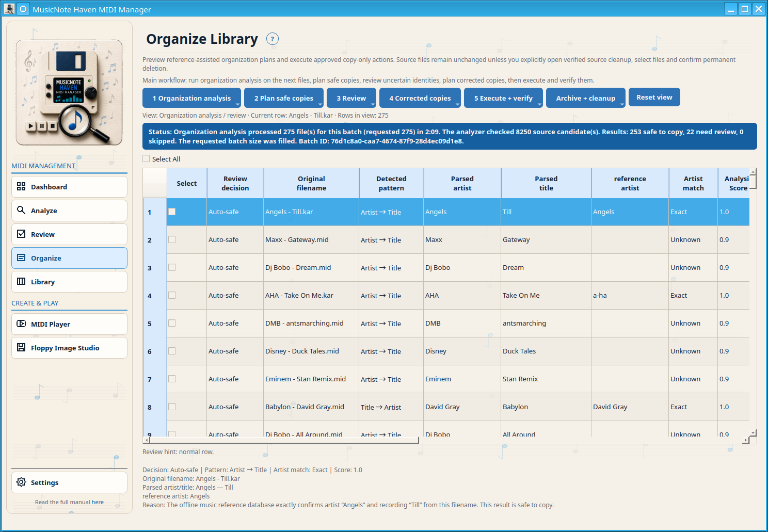This screenshot has height=532, width=768.
Task: Select the Dj Bobo - Dream.mid checkbox
Action: point(172,267)
